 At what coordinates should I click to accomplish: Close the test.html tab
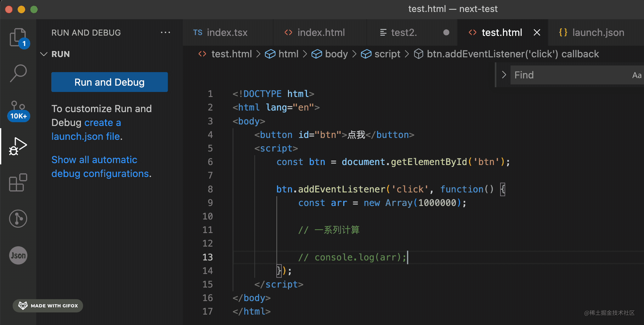pyautogui.click(x=537, y=32)
